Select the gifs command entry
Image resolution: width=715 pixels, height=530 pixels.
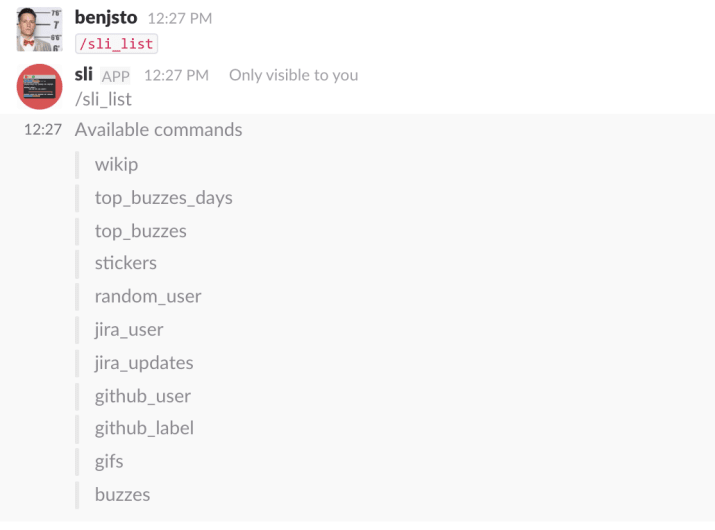coord(109,462)
